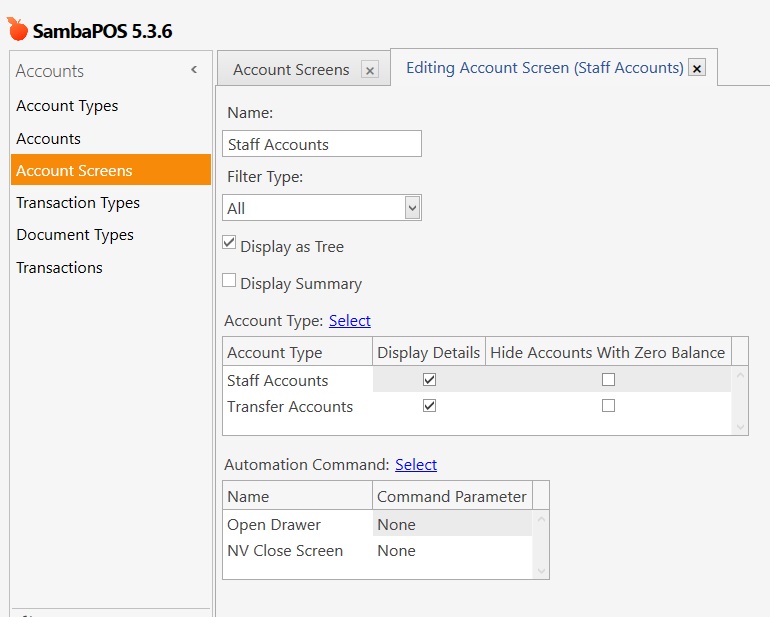Screen dimensions: 770x617
Task: Select the Open Drawer command row
Action: pyautogui.click(x=377, y=524)
